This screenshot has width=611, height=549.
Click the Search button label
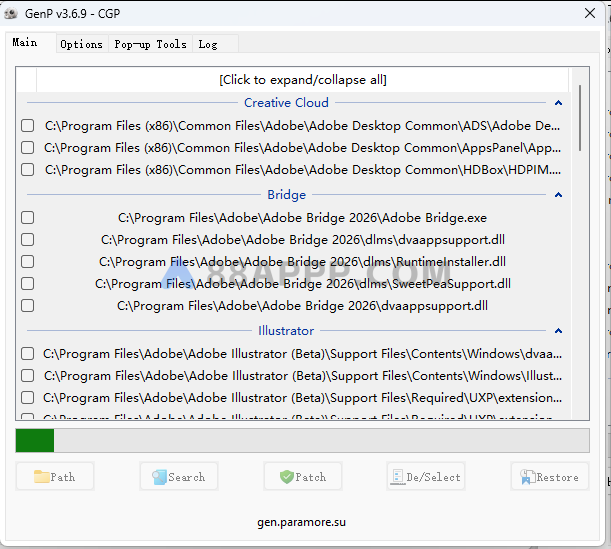pyautogui.click(x=187, y=477)
